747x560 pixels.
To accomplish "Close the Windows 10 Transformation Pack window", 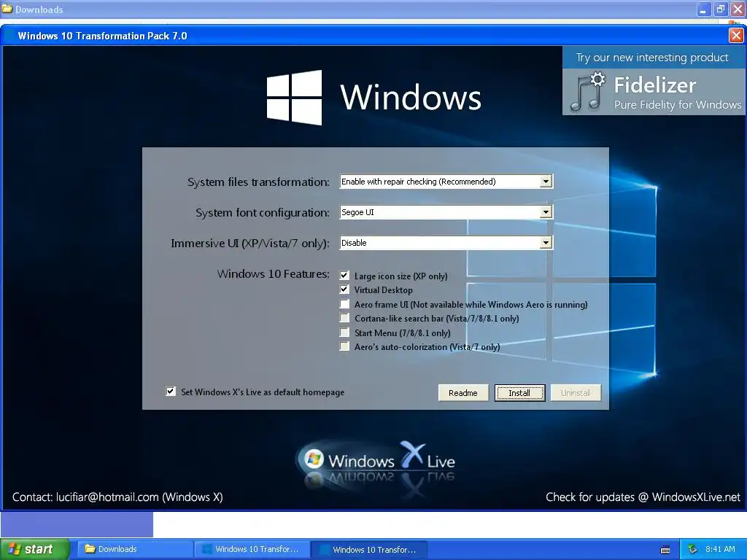I will tap(736, 36).
